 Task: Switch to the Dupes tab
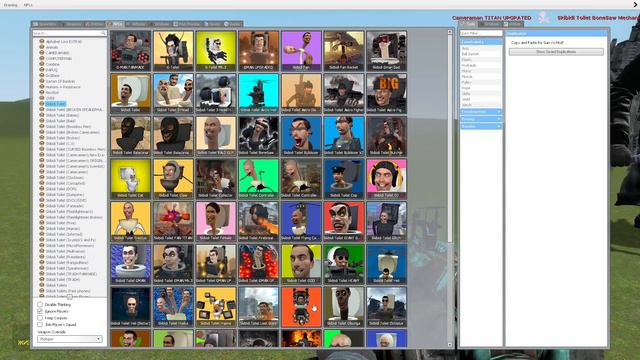pyautogui.click(x=232, y=24)
